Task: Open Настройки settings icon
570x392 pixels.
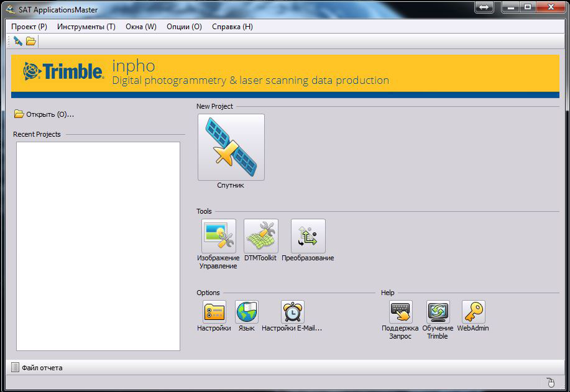Action: [x=214, y=312]
